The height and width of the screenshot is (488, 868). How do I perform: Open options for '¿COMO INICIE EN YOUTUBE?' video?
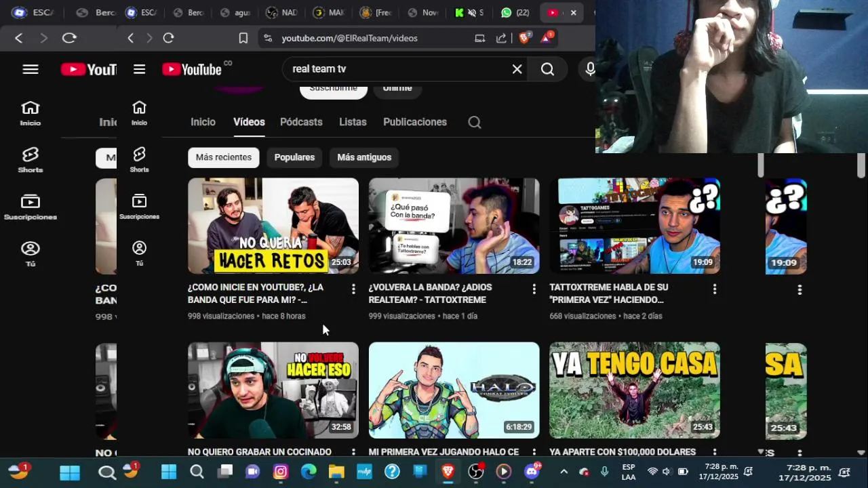(x=353, y=289)
